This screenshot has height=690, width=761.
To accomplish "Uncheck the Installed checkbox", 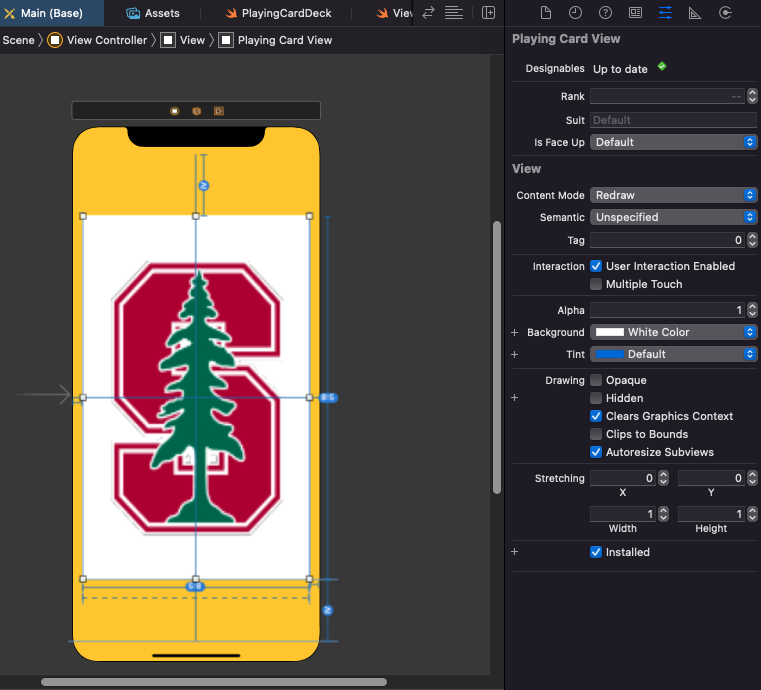I will pyautogui.click(x=596, y=552).
